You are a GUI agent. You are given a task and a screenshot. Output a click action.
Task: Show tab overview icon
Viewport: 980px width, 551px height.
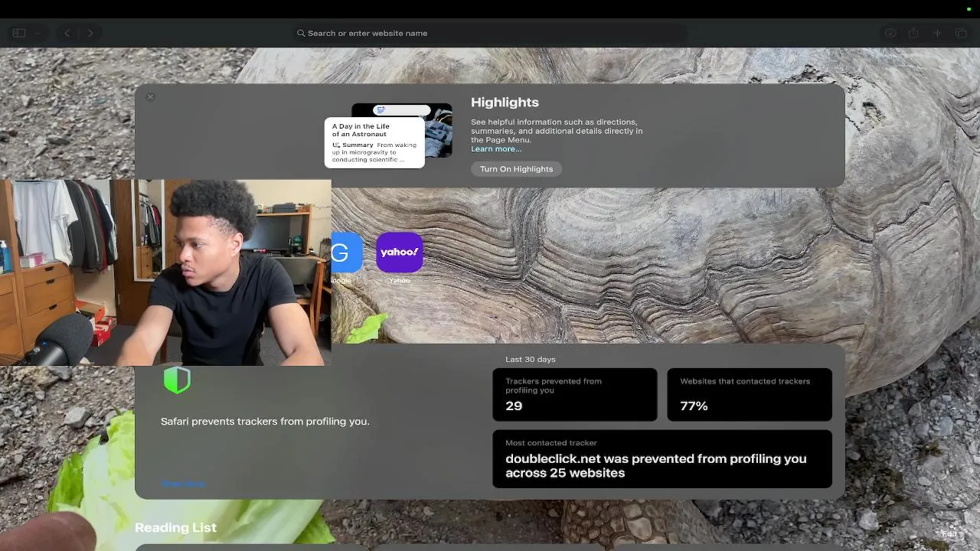[961, 33]
